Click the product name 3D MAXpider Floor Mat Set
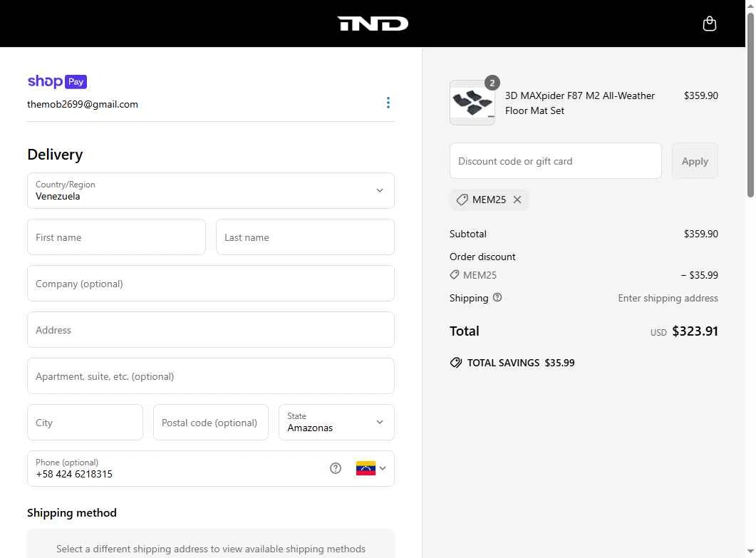The height and width of the screenshot is (558, 756). tap(579, 103)
